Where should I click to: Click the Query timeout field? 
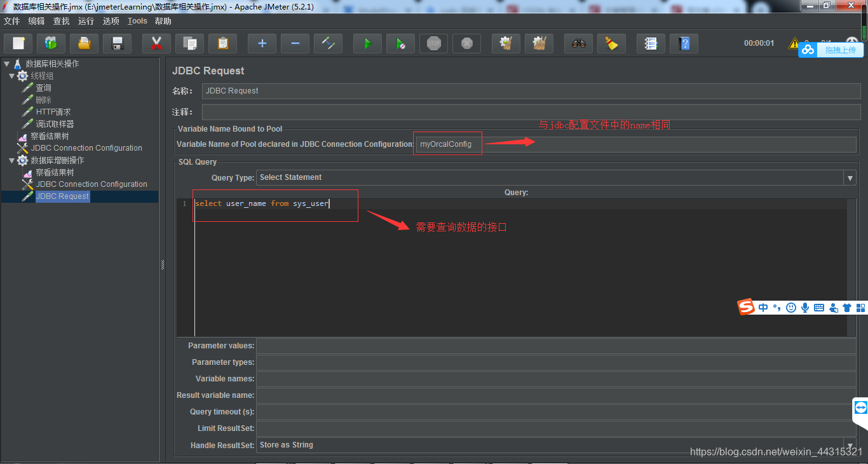coord(556,412)
